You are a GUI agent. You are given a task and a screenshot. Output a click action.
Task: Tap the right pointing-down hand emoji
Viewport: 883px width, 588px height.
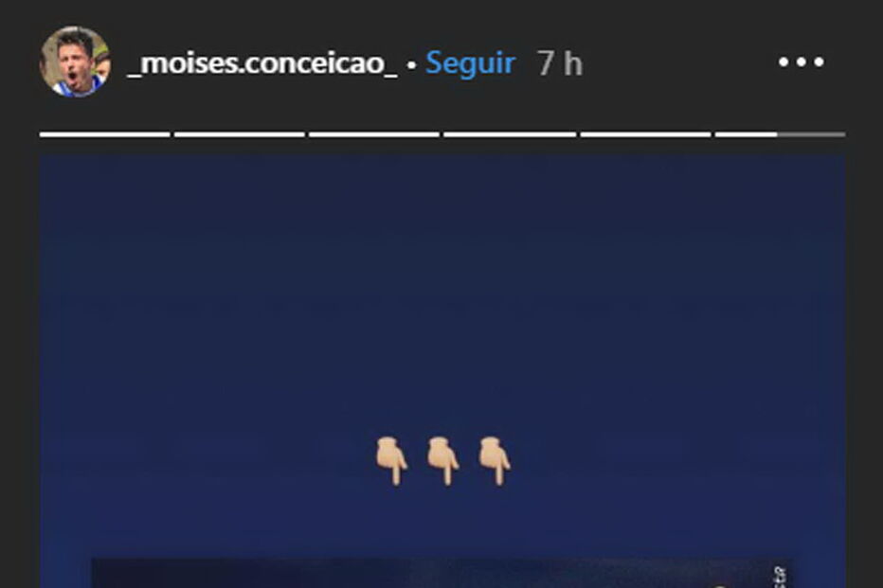coord(495,461)
